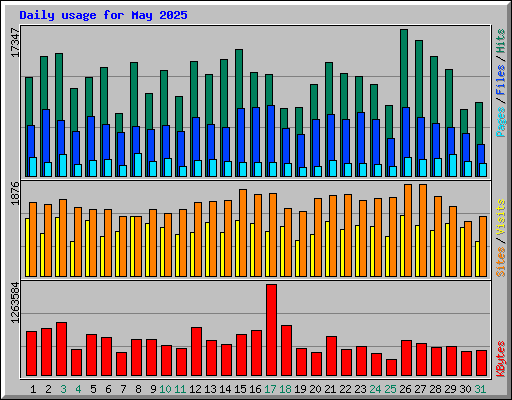The image size is (512, 400).
Task: Click the red KBytes bar for day 3
Action: (x=61, y=349)
